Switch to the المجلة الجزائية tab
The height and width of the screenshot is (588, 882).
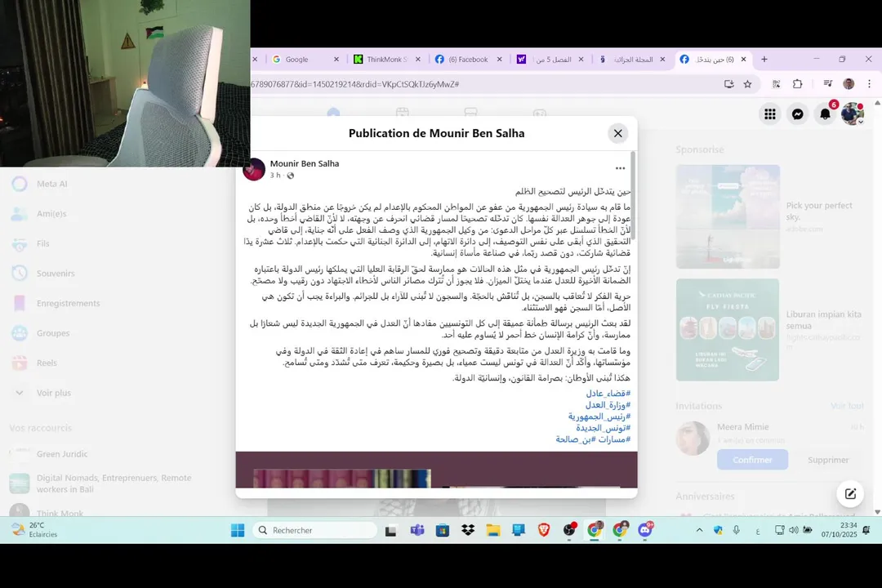[633, 59]
